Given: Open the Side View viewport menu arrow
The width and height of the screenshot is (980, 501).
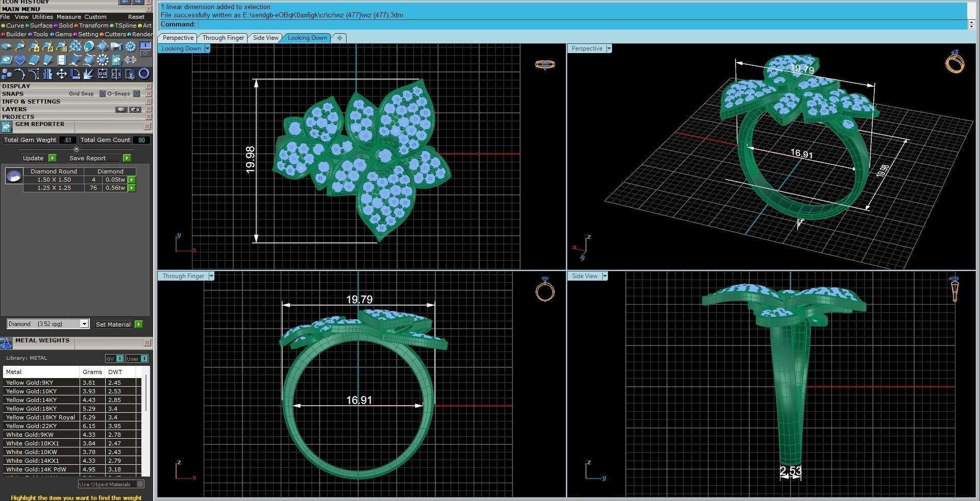Looking at the screenshot, I should click(605, 276).
